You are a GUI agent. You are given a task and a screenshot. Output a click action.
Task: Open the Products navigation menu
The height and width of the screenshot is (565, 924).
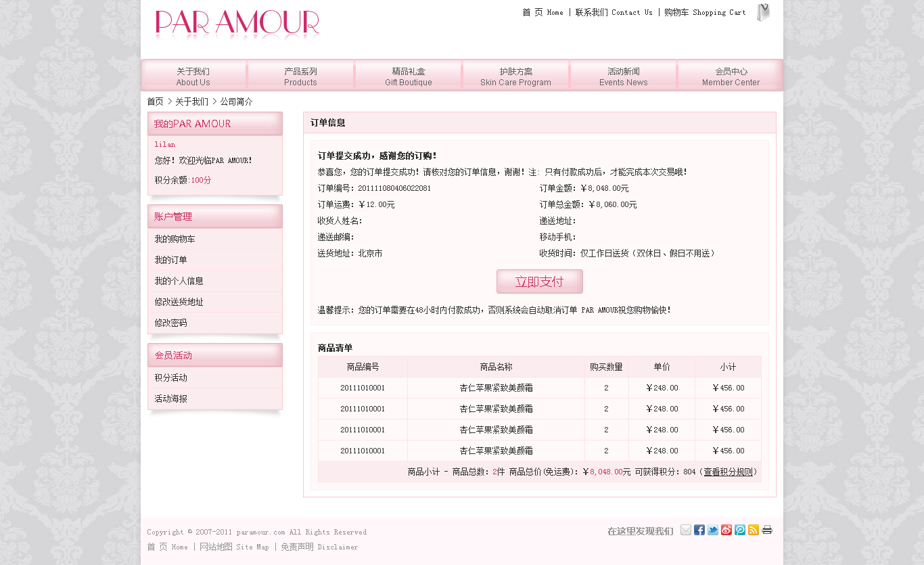pos(300,76)
